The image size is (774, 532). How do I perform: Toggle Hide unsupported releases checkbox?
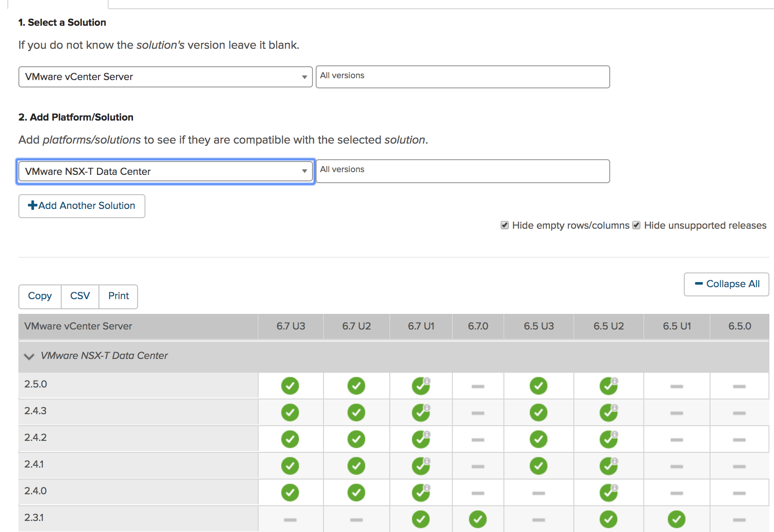(636, 225)
